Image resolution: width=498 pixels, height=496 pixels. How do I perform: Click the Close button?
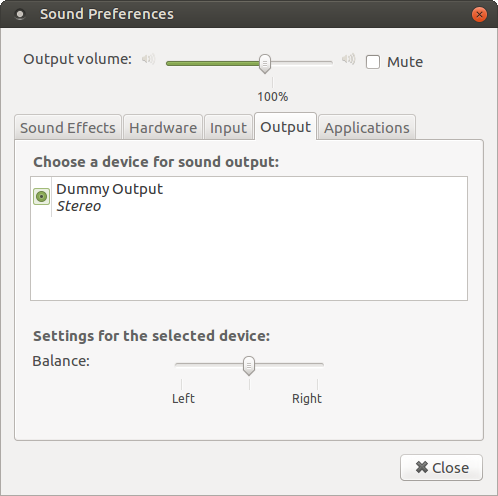441,467
